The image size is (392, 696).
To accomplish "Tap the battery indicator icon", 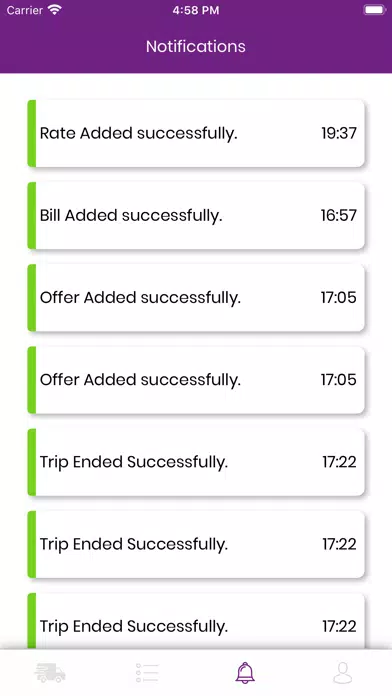I will pos(375,10).
